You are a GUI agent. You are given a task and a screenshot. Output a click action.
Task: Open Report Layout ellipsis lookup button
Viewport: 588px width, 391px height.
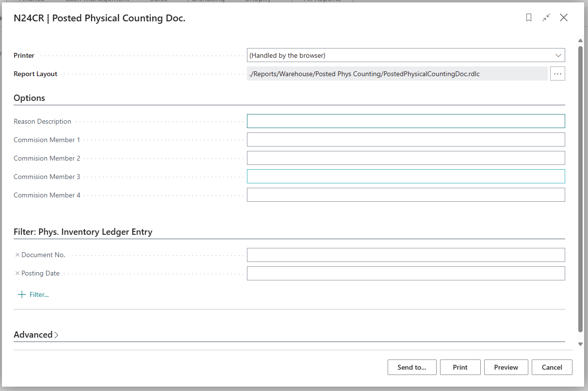557,74
